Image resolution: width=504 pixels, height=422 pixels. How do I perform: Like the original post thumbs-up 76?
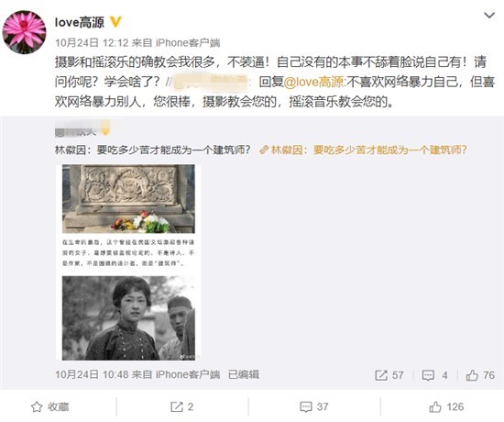pyautogui.click(x=480, y=375)
